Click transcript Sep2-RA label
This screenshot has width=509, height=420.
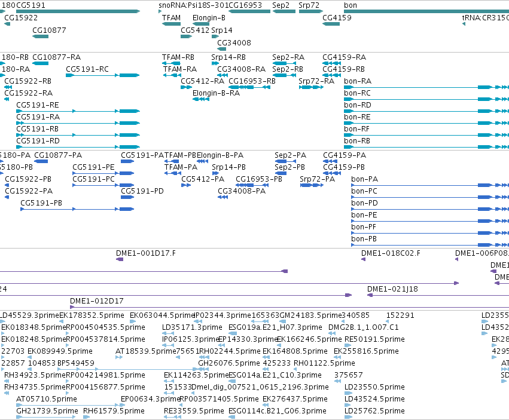coord(288,57)
